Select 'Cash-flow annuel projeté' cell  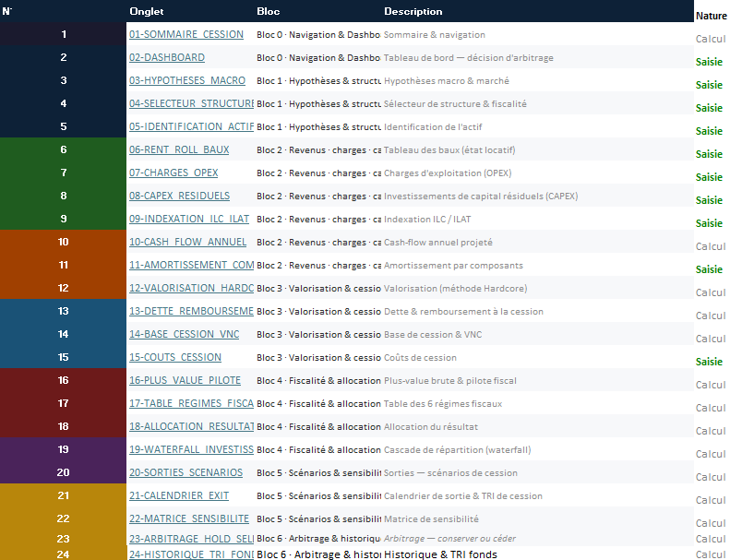pos(438,242)
